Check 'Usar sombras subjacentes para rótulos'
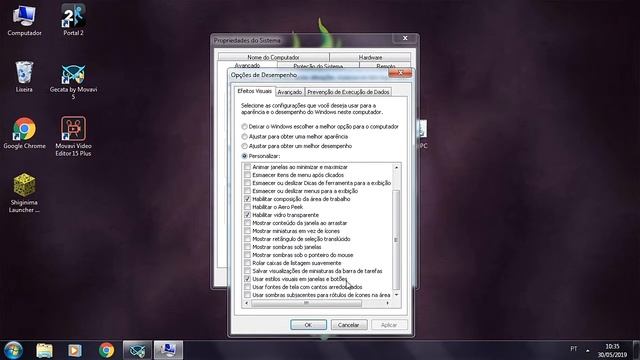 coord(247,295)
